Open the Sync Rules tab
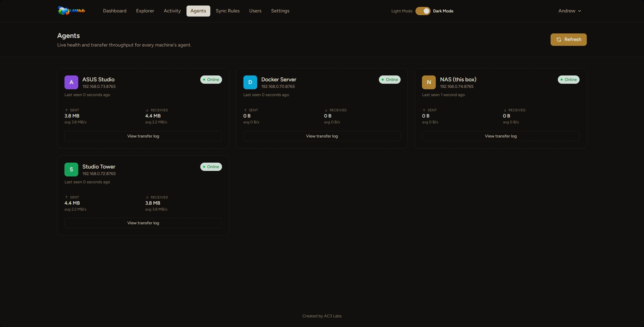This screenshot has width=644, height=327. pos(227,11)
